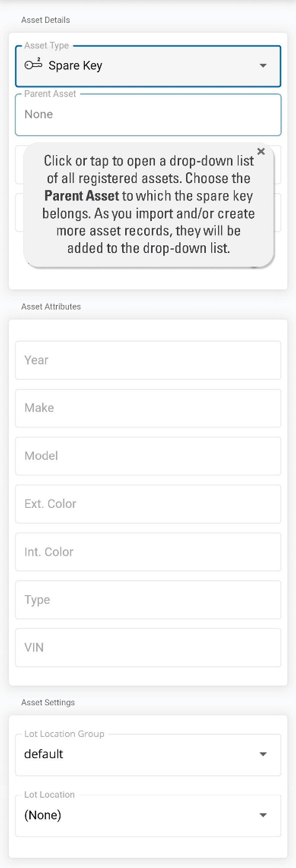This screenshot has height=868, width=296.
Task: Click the Lot Location Group dropdown arrow
Action: tap(263, 754)
